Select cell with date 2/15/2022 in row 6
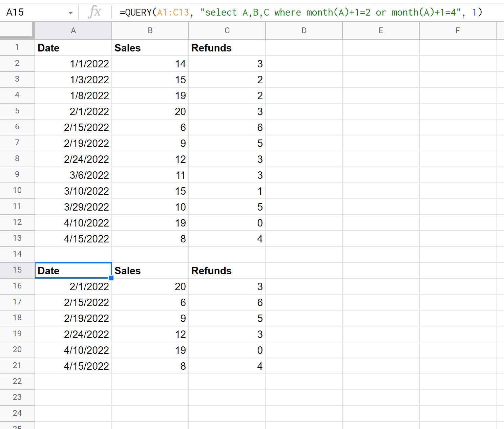This screenshot has width=504, height=429. click(73, 127)
